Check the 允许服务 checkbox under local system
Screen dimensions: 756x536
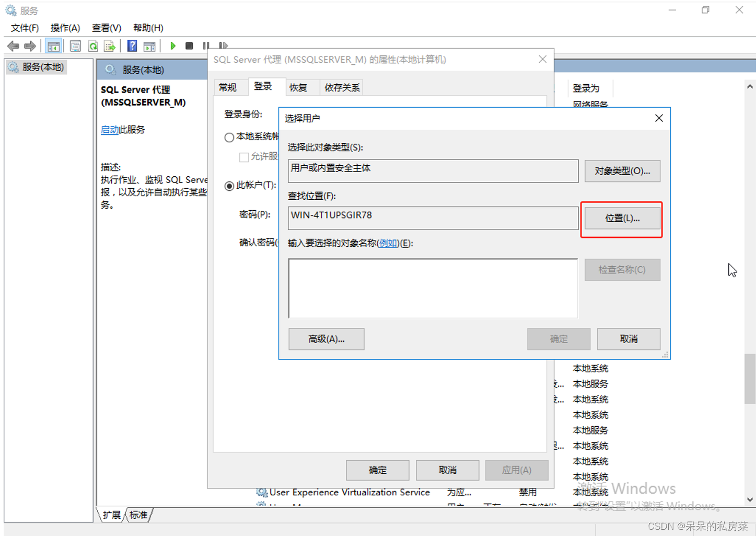point(243,157)
